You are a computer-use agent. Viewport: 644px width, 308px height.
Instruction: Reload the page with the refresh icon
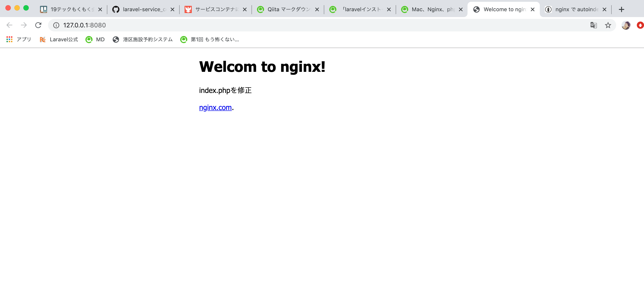coord(38,25)
